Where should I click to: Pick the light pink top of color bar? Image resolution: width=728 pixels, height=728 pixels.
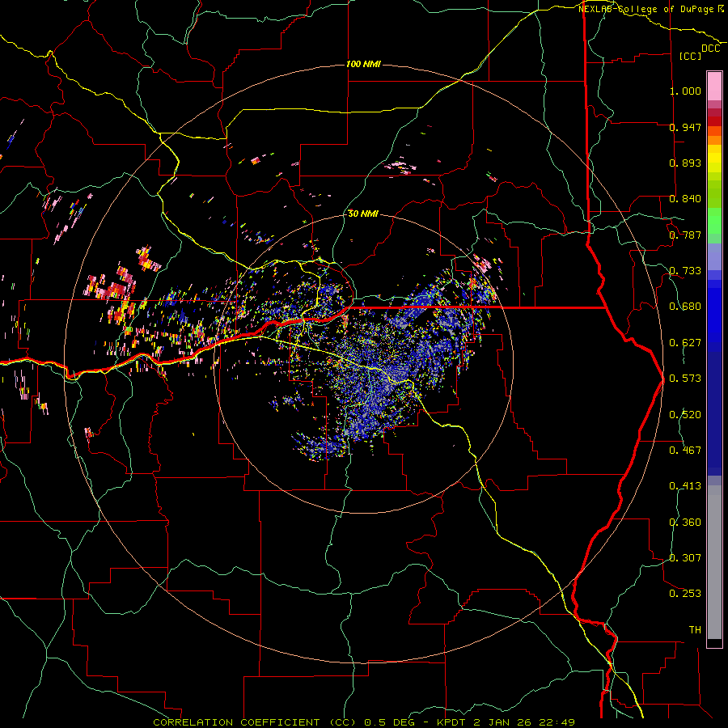click(x=714, y=87)
